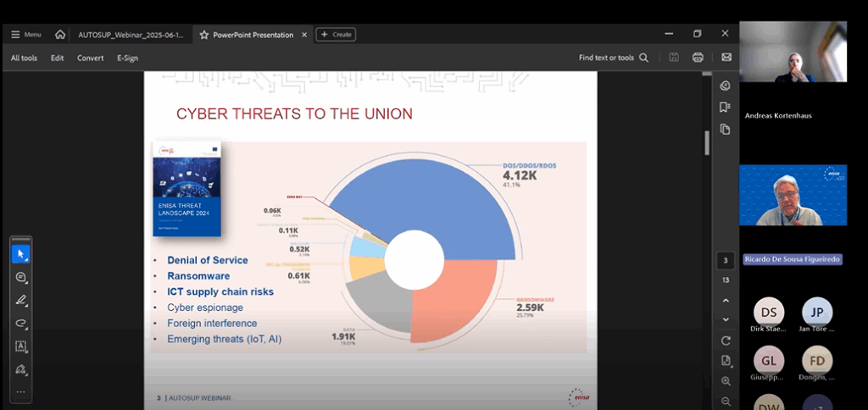868x410 pixels.
Task: Open the fill and sign tool
Action: pos(21,369)
